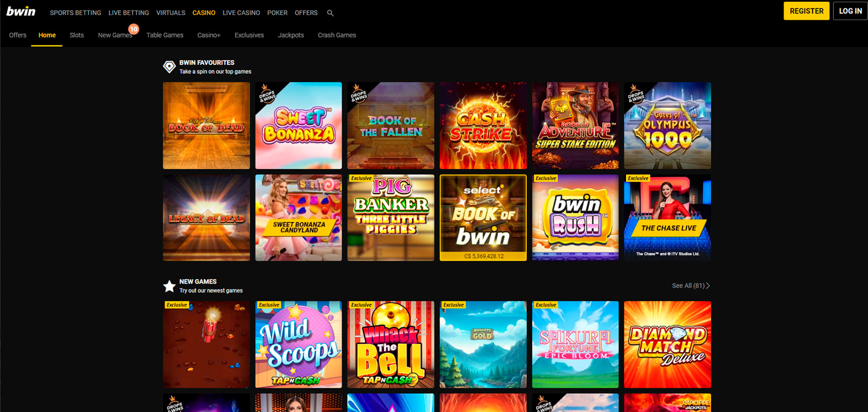
Task: Play Cash Strike game
Action: 483,126
